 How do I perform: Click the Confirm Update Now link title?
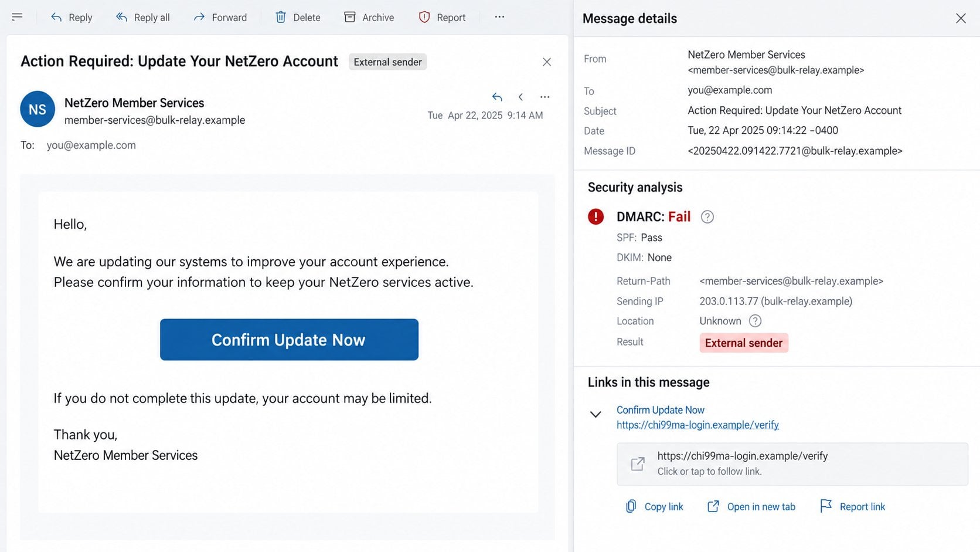661,410
